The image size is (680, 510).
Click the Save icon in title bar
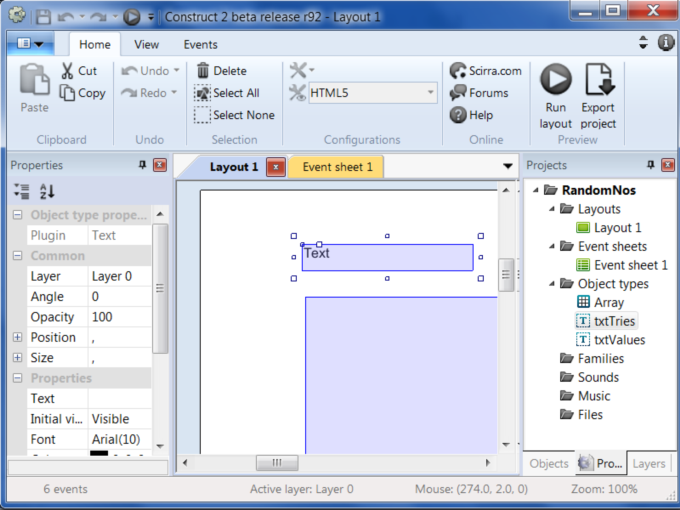43,17
